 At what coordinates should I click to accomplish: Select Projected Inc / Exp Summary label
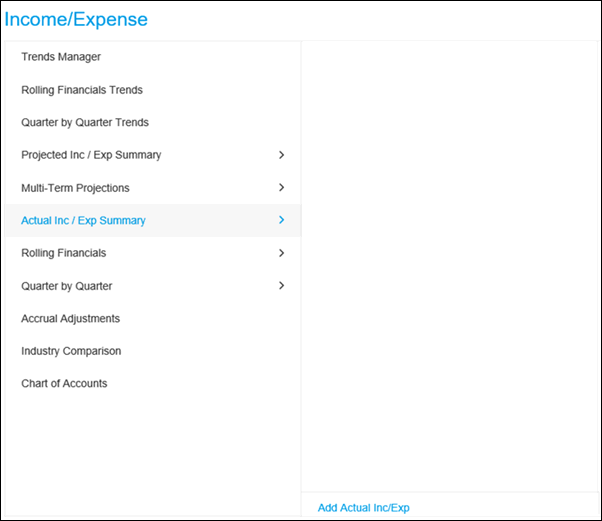(91, 155)
